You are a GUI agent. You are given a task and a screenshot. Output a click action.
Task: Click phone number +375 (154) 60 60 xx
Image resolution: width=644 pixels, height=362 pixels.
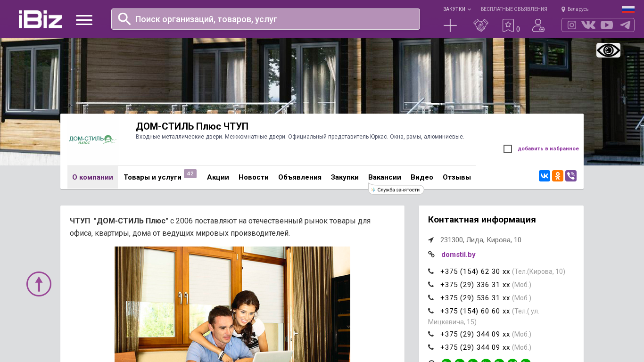(475, 311)
